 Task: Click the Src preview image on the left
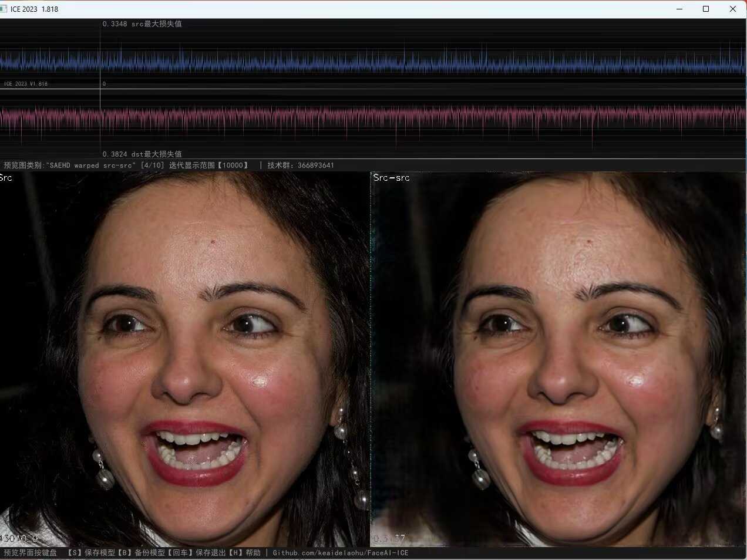184,358
